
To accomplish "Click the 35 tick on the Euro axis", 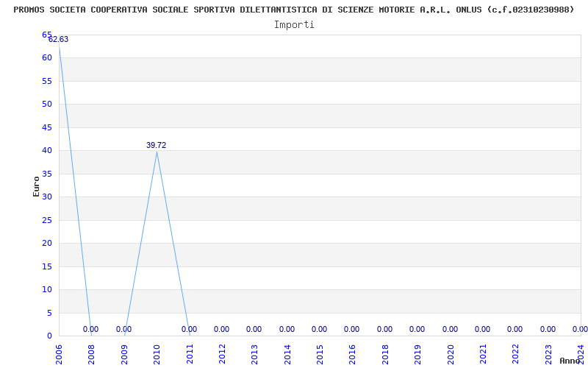I will coord(47,174).
